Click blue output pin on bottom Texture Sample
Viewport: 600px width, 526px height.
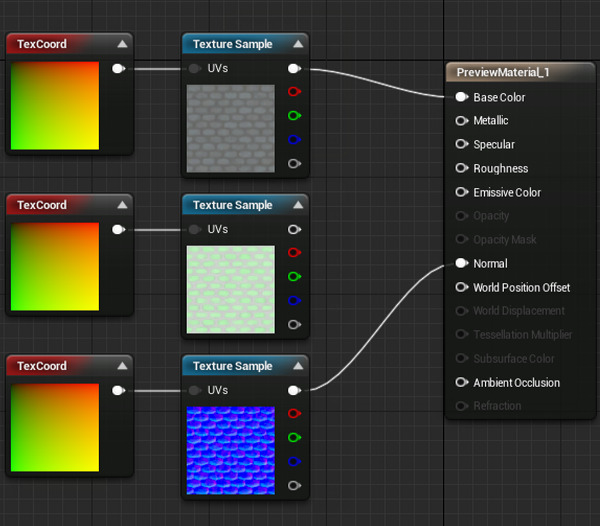pyautogui.click(x=294, y=461)
